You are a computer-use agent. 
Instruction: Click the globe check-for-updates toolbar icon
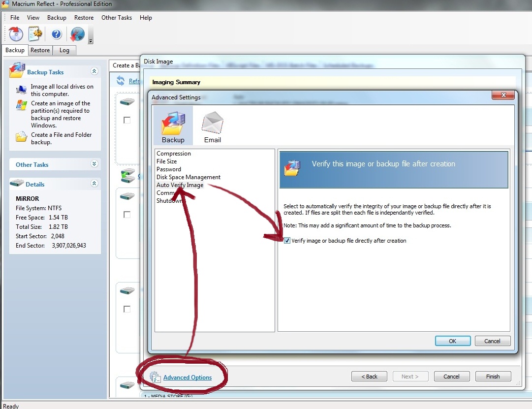pyautogui.click(x=77, y=34)
